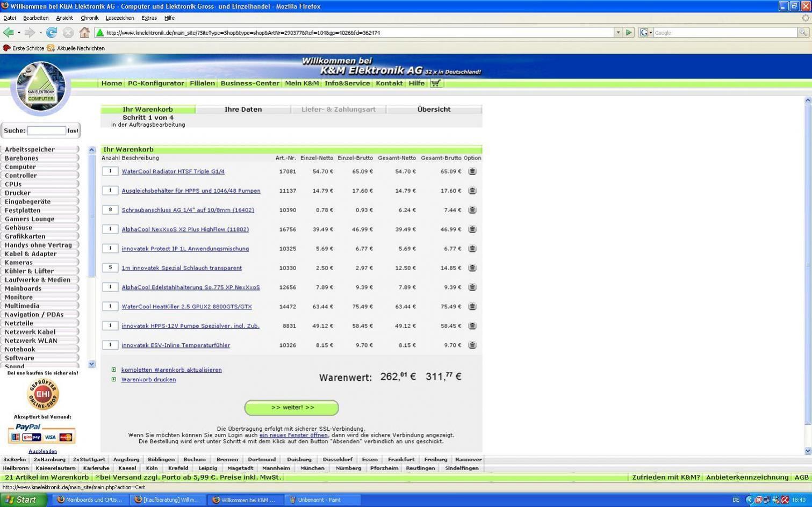Click the Google search box
This screenshot has height=507, width=812.
pos(725,33)
